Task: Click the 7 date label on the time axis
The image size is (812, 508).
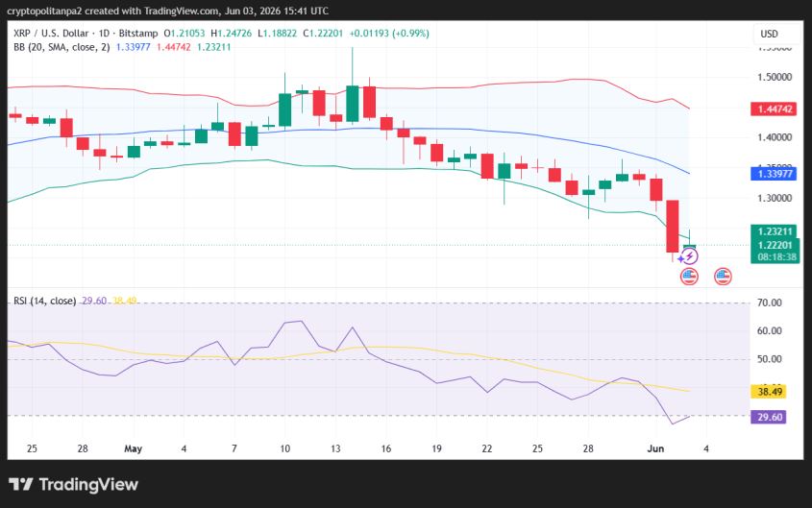Action: pyautogui.click(x=234, y=449)
